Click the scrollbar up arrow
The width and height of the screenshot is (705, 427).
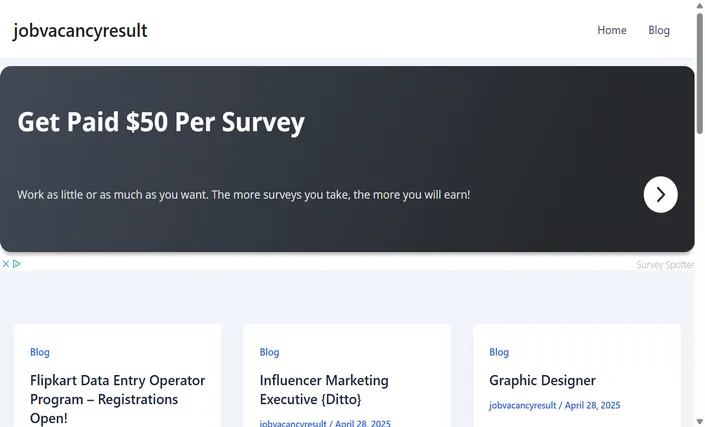(700, 5)
